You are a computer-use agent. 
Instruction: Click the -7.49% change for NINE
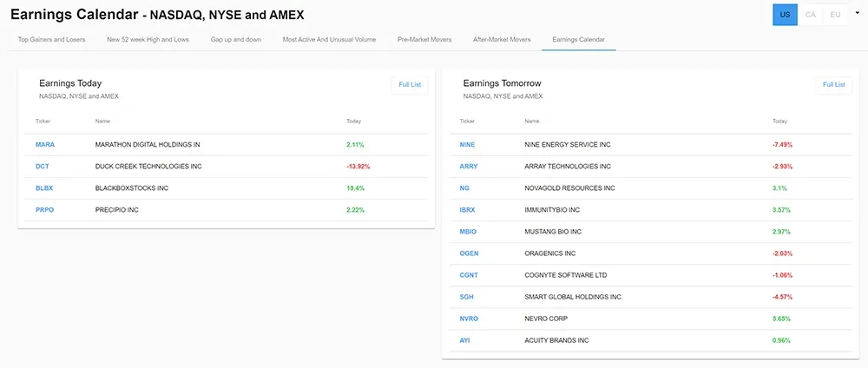(782, 144)
